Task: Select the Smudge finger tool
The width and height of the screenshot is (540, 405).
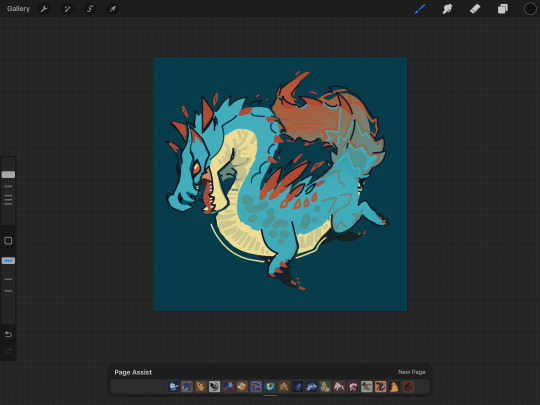Action: point(447,9)
